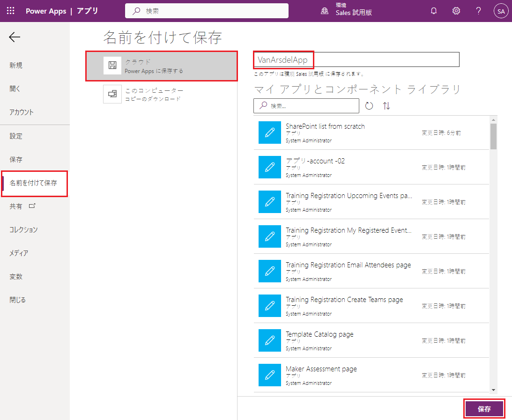512x420 pixels.
Task: Click pencil icon for Template Catalog page
Action: [x=270, y=340]
